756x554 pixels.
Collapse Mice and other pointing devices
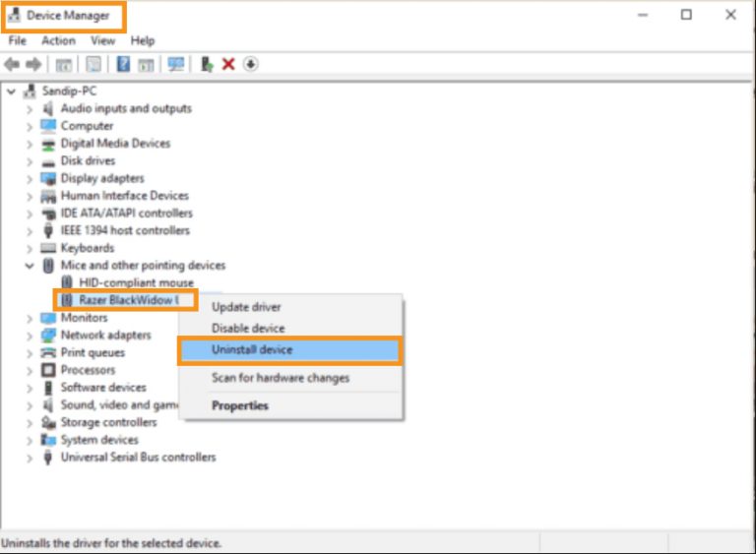click(x=30, y=266)
